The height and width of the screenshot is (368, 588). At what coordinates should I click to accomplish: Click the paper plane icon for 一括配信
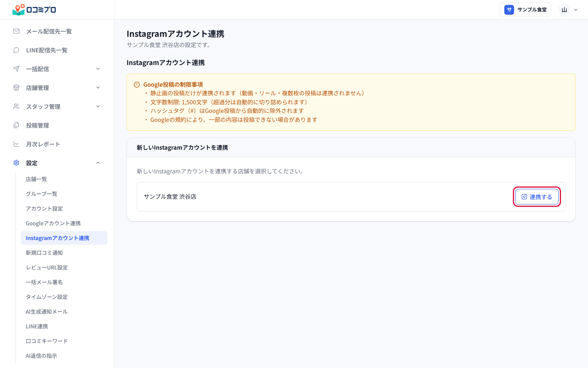(x=16, y=69)
